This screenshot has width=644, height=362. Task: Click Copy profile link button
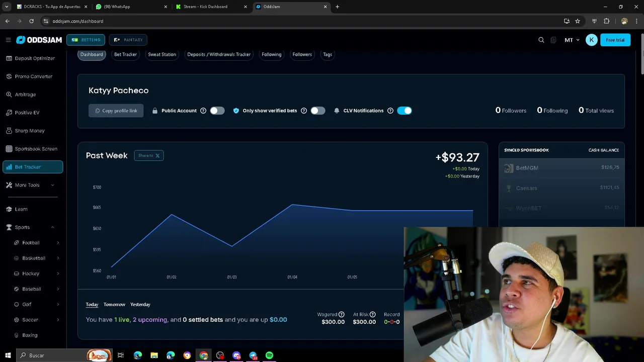click(116, 111)
